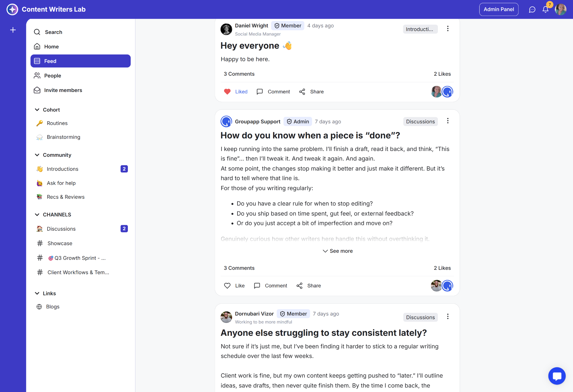Open the Blogs link
The width and height of the screenshot is (573, 392).
[x=53, y=307]
